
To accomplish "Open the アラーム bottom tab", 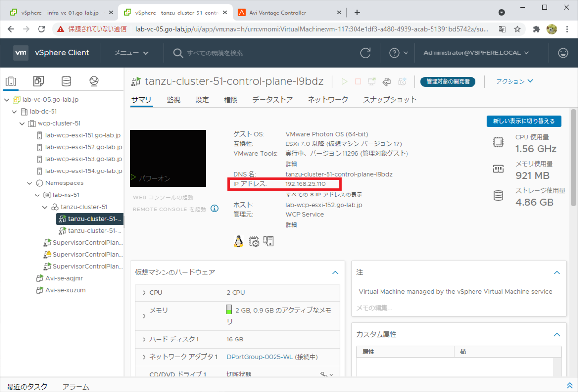I will click(x=76, y=387).
